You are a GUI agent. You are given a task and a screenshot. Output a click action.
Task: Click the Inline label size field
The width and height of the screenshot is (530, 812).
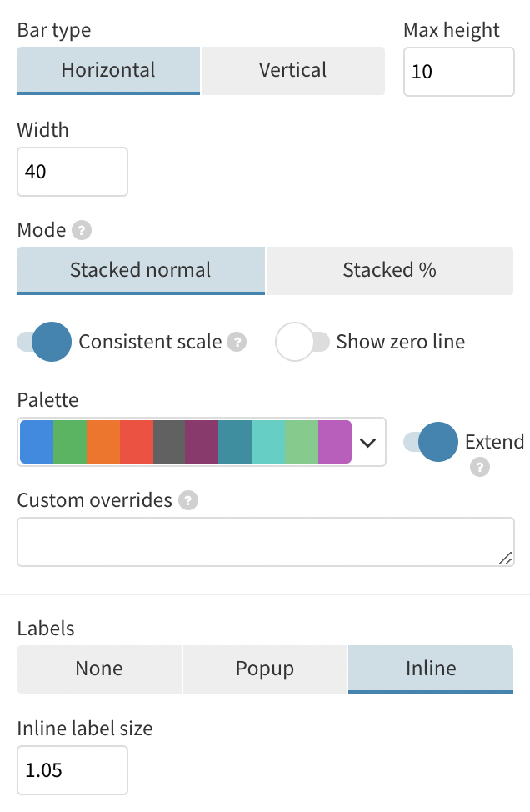[72, 770]
